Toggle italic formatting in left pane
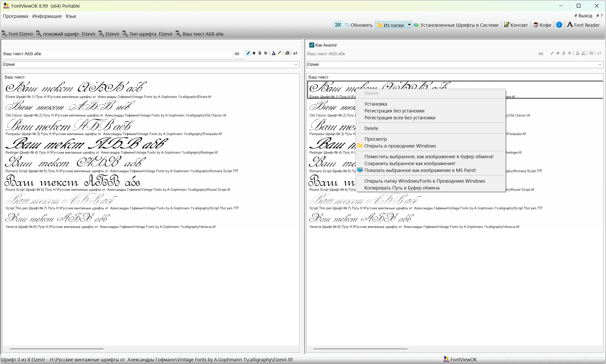This screenshot has width=606, height=364. point(248,53)
